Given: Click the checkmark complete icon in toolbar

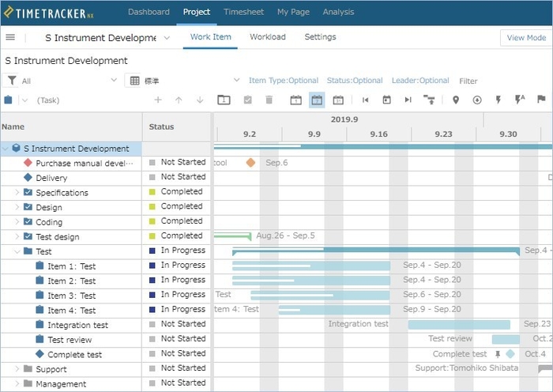Looking at the screenshot, I should 247,100.
